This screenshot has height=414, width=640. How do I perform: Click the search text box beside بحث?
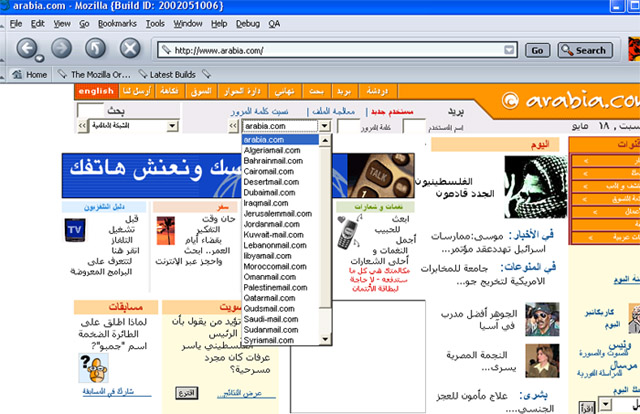point(90,110)
